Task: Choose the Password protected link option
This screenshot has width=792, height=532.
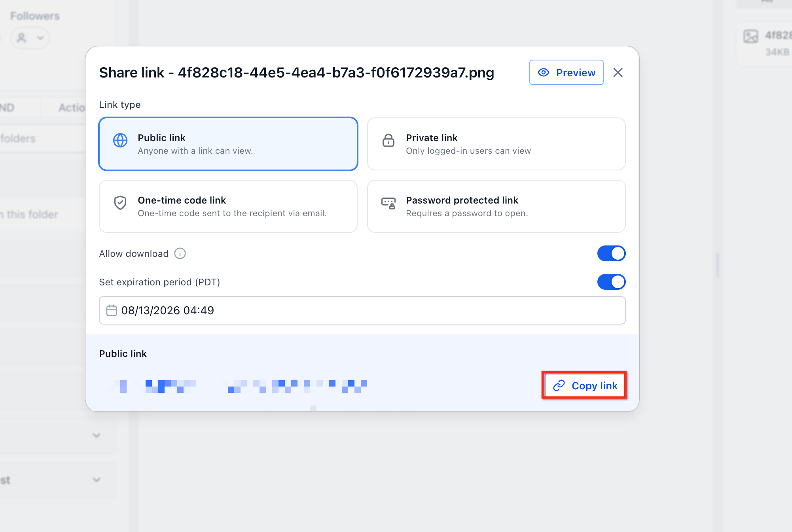Action: click(496, 206)
